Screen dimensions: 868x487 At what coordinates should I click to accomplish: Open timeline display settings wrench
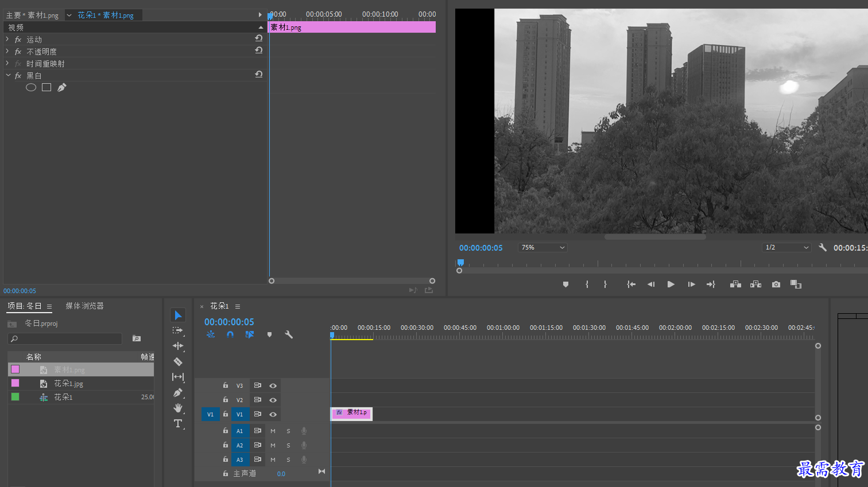click(x=289, y=334)
